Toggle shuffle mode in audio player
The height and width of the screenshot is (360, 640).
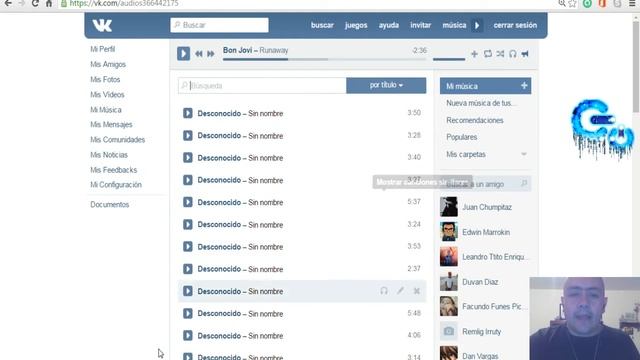pos(500,54)
